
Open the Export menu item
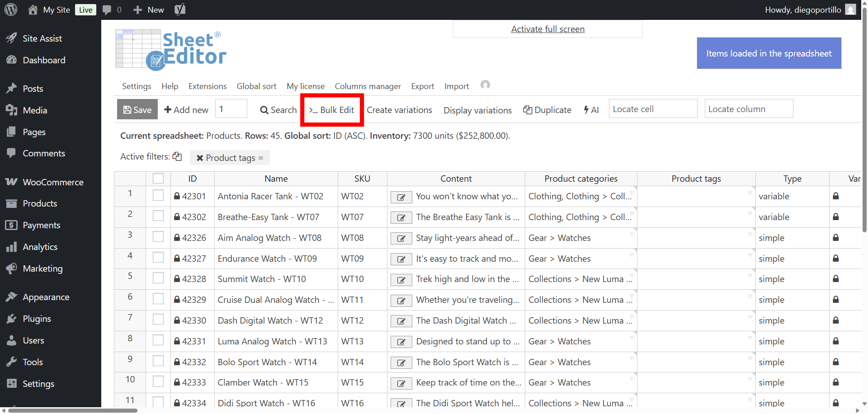tap(422, 86)
